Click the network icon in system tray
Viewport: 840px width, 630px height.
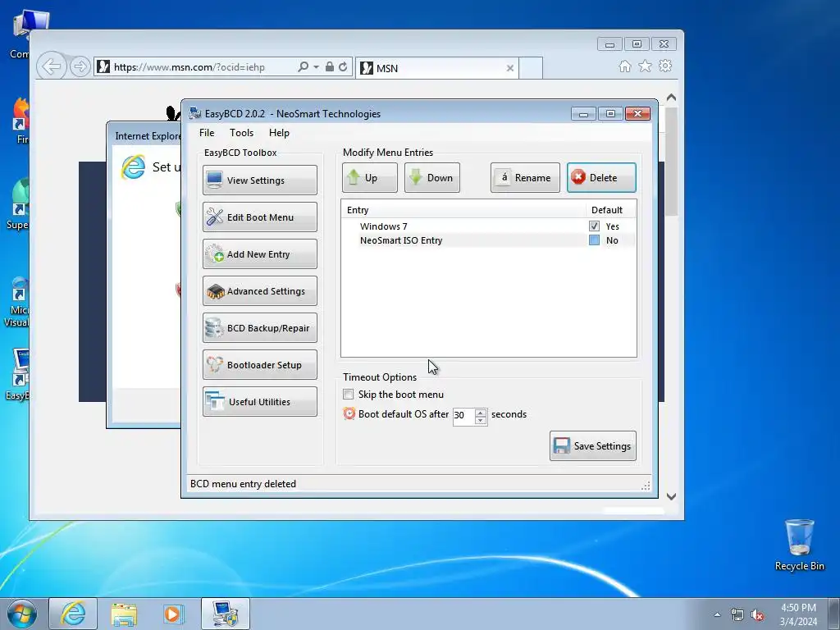pos(737,615)
